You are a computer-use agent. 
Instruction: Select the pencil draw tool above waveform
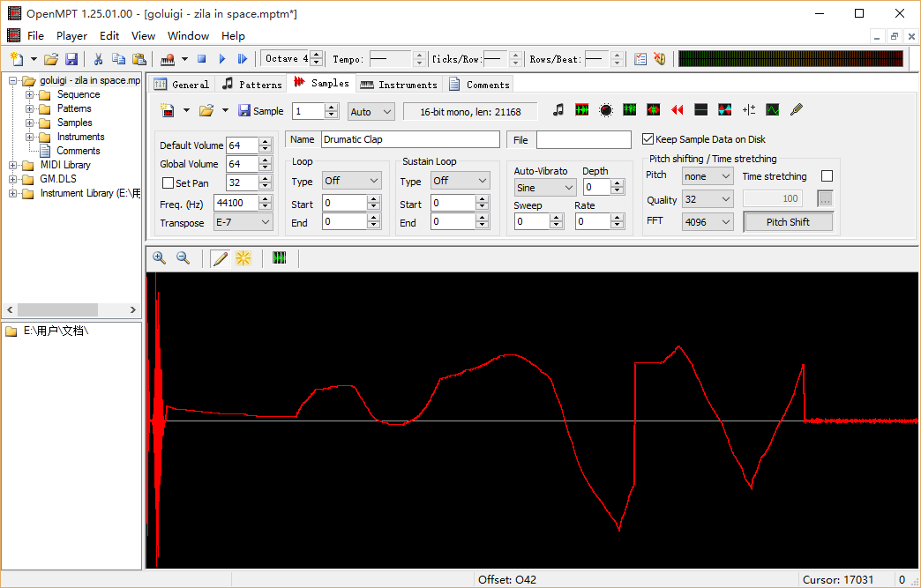tap(220, 258)
